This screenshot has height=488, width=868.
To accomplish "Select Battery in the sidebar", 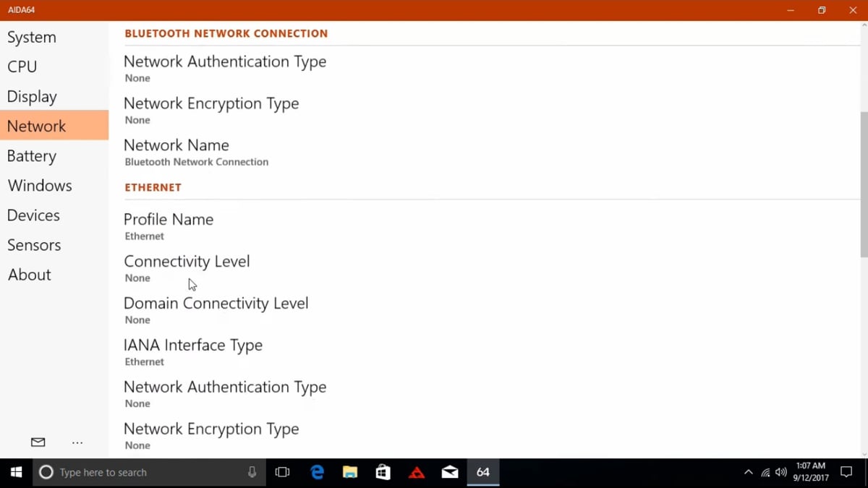I will click(32, 156).
